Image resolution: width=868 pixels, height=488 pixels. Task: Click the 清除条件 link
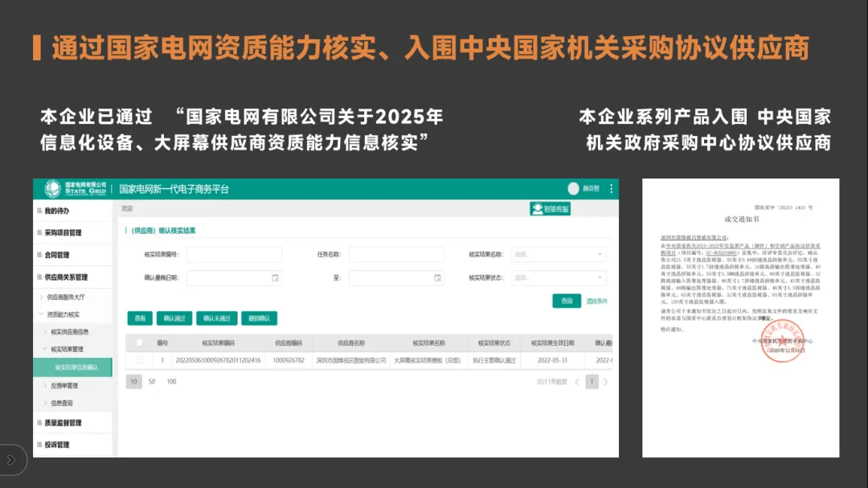(x=596, y=301)
